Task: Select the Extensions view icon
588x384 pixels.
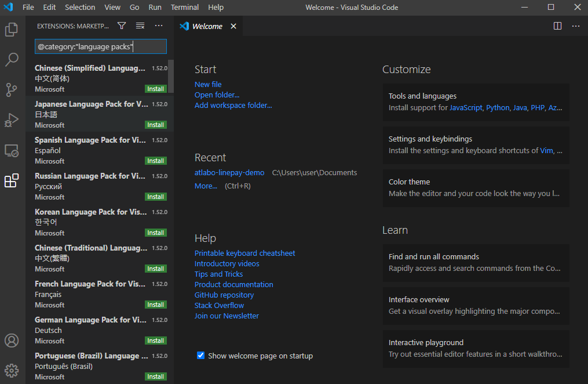Action: (x=12, y=180)
